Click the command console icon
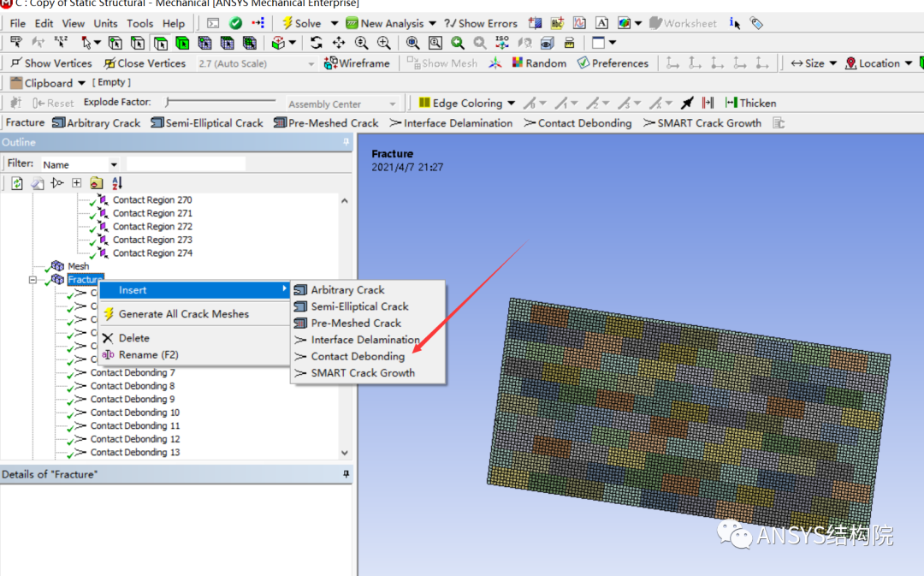Image resolution: width=924 pixels, height=576 pixels. click(x=213, y=23)
